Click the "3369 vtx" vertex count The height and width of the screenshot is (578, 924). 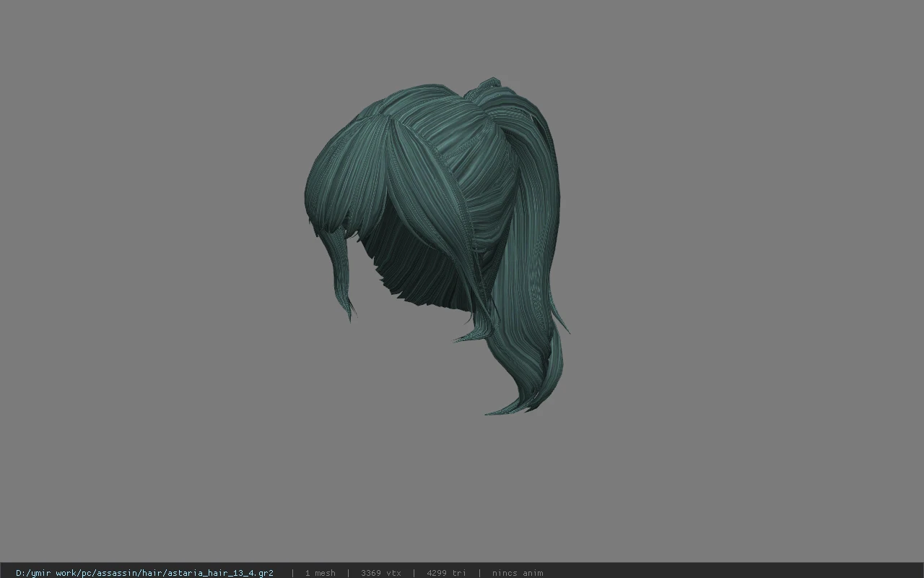(x=381, y=573)
